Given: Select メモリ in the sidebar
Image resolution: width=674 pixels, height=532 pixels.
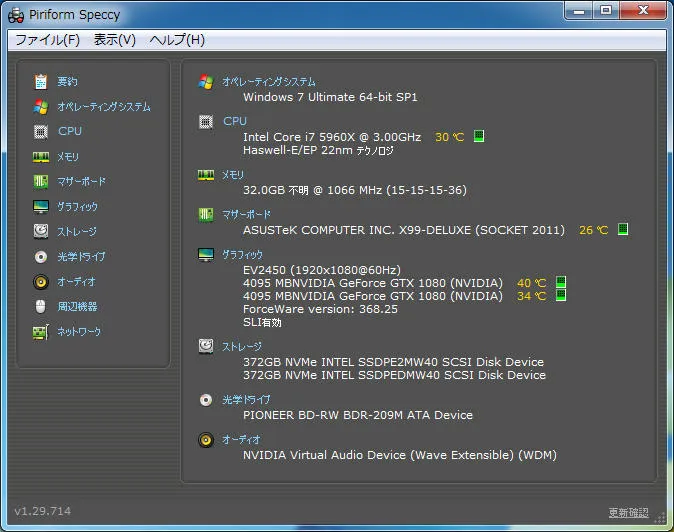Looking at the screenshot, I should pyautogui.click(x=68, y=157).
